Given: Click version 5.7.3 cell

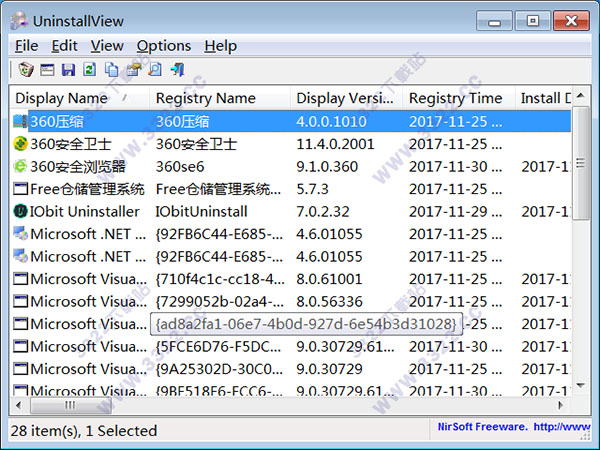Looking at the screenshot, I should tap(312, 189).
